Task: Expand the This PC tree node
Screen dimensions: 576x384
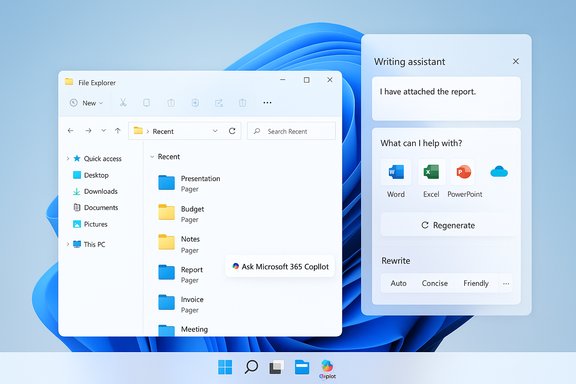Action: 68,244
